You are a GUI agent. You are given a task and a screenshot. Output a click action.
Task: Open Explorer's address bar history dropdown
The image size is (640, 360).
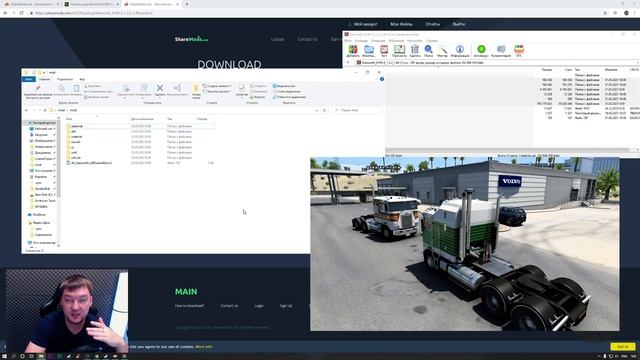point(317,110)
